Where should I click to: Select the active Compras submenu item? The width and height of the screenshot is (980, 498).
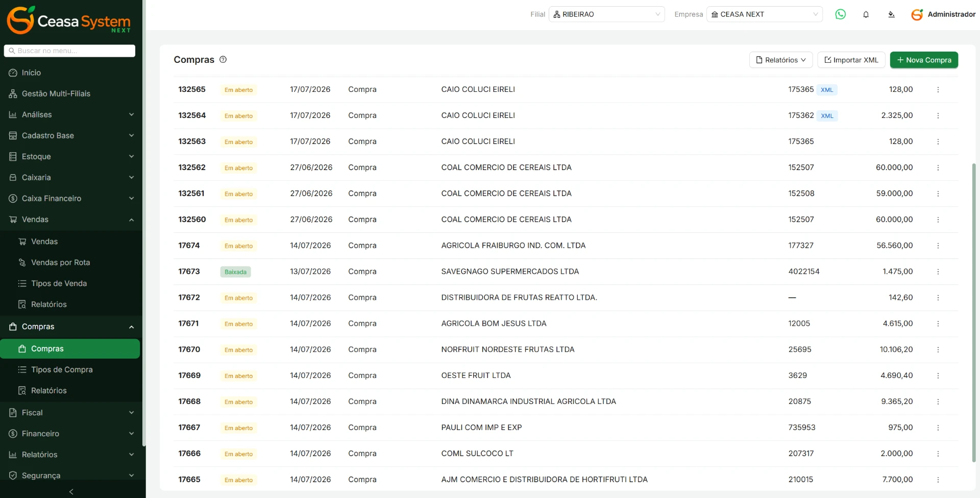[70, 348]
